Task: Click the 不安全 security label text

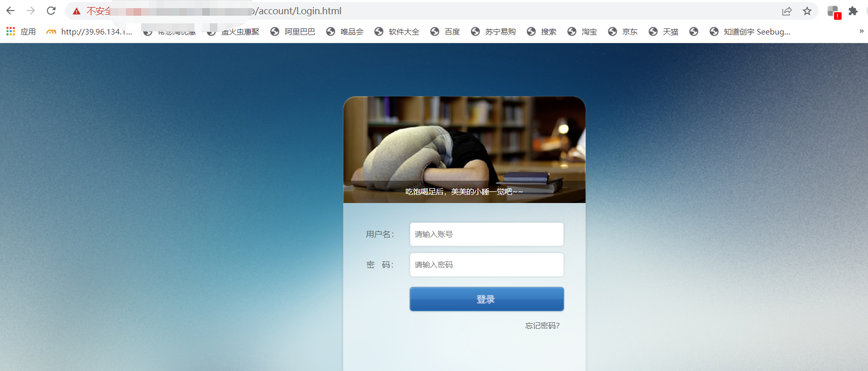Action: [99, 11]
